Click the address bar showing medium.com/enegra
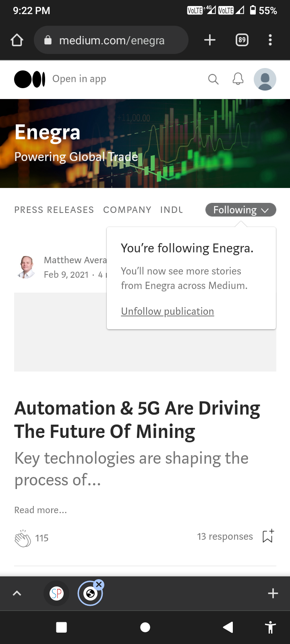 pos(111,40)
